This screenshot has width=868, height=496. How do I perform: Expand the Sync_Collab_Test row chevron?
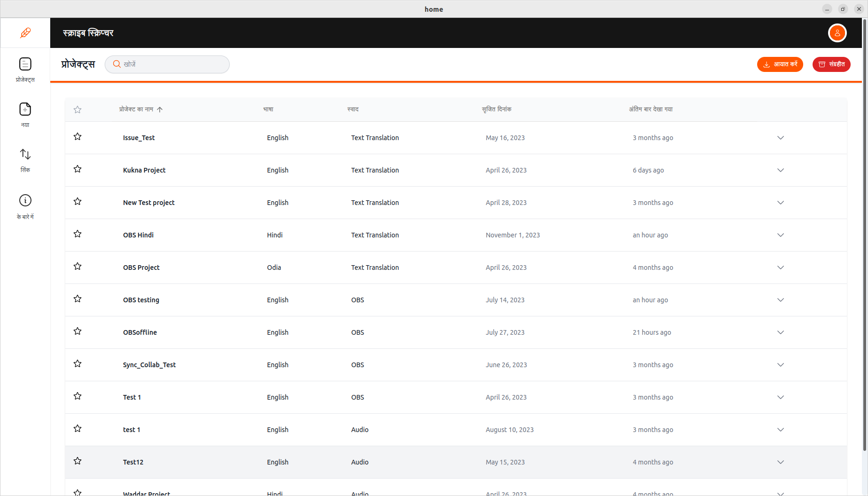(x=781, y=365)
